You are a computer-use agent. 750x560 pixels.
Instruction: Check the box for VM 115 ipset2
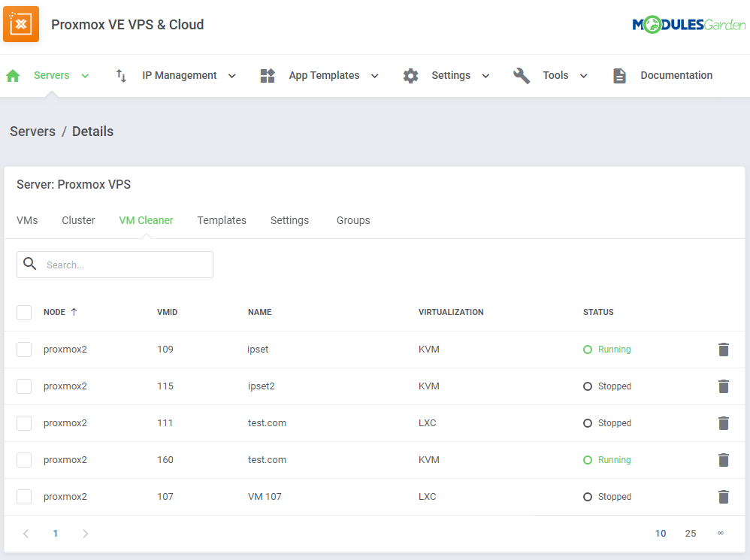click(x=24, y=386)
